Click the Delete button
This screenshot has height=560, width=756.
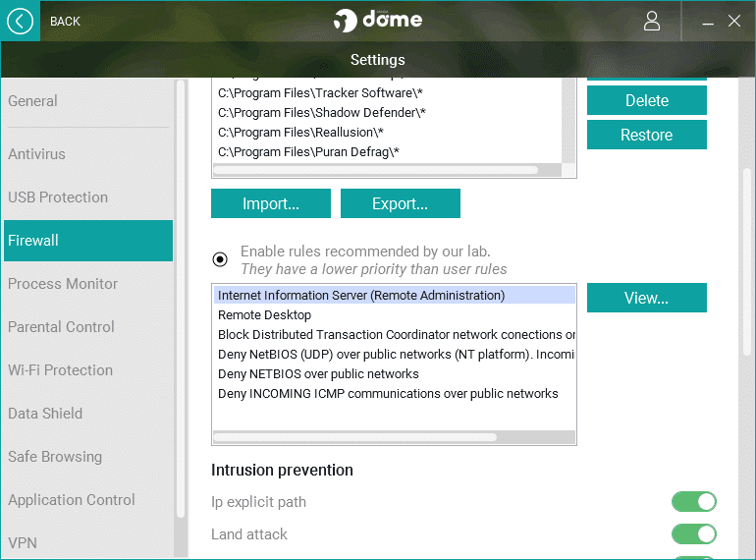(647, 100)
